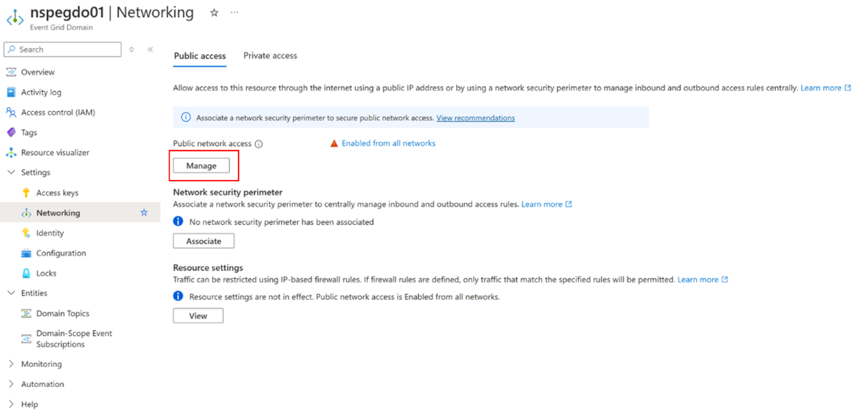Viewport: 868px width, 420px height.
Task: Switch to the Private access tab
Action: [270, 56]
